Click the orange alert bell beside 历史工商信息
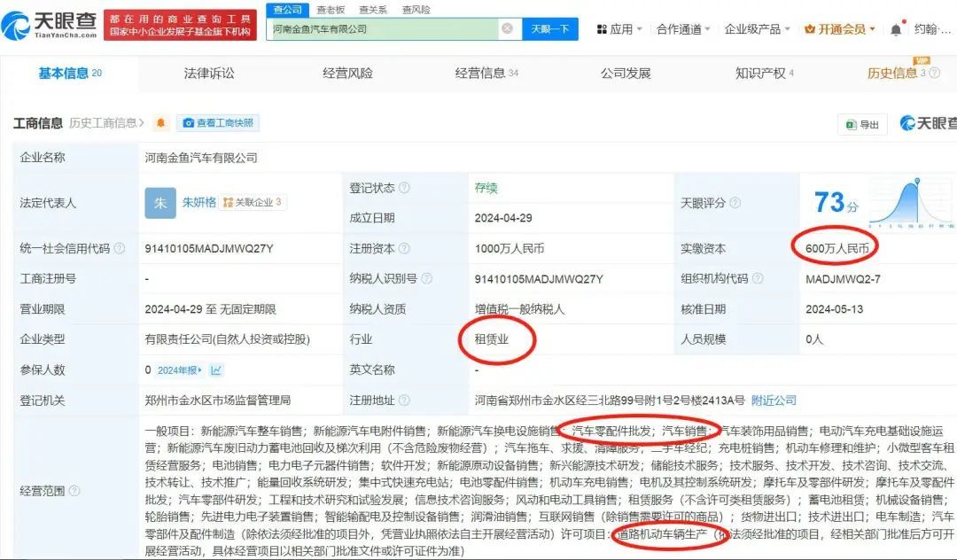The image size is (957, 560). click(x=160, y=123)
